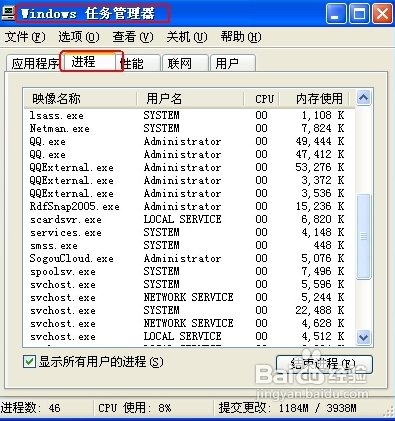This screenshot has height=421, width=395.
Task: Sort by CPU column header
Action: tap(262, 99)
